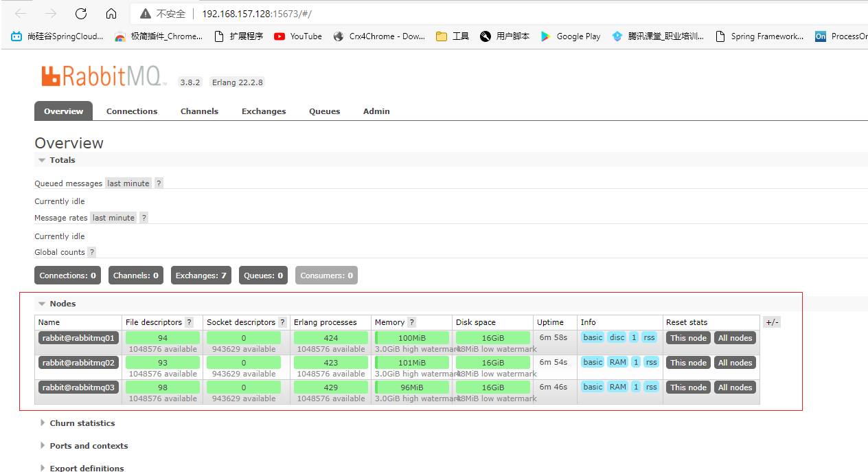
Task: Reset stats This node for rabbitmq02
Action: coord(688,363)
